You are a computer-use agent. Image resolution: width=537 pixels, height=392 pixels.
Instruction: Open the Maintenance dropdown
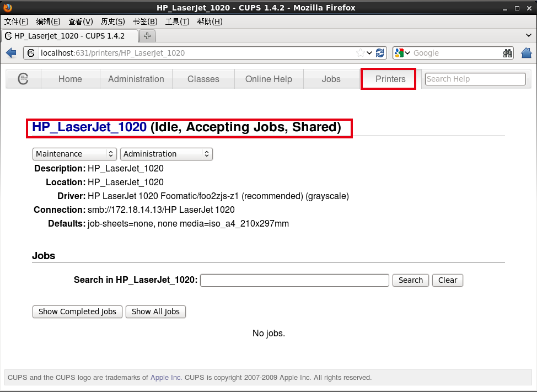point(74,154)
